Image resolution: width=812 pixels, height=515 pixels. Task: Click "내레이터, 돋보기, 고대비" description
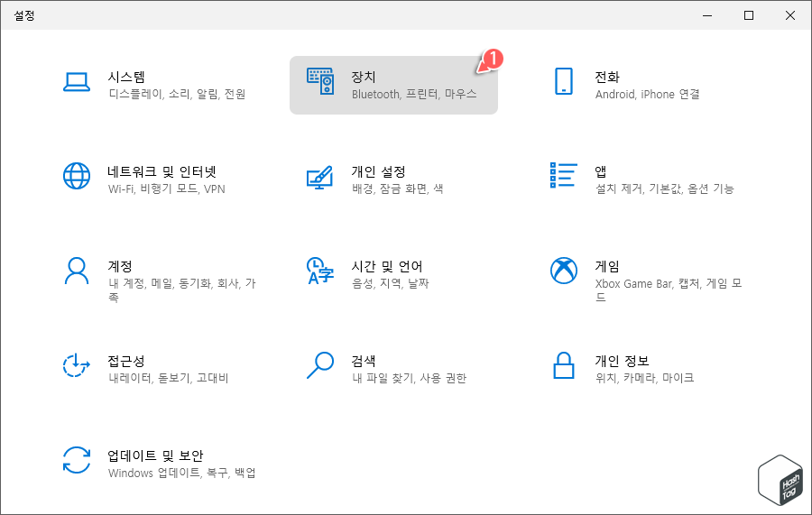coord(169,378)
